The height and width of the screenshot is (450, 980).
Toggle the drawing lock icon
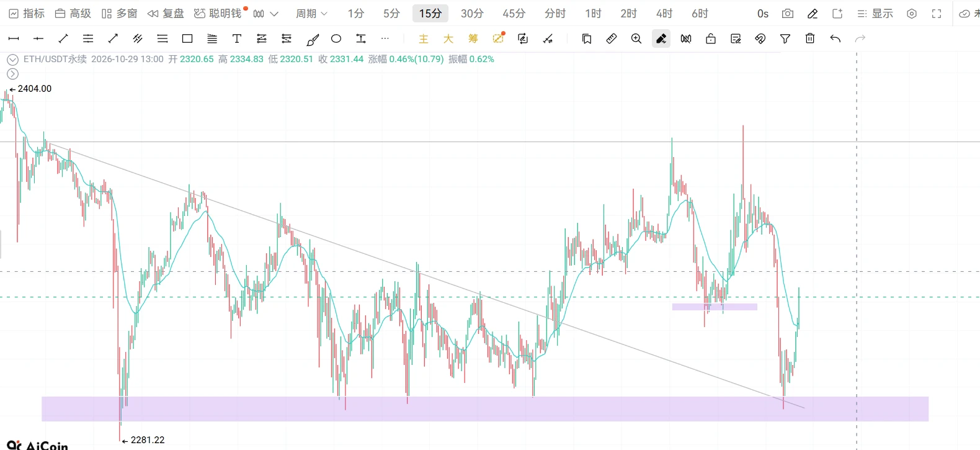pyautogui.click(x=711, y=38)
